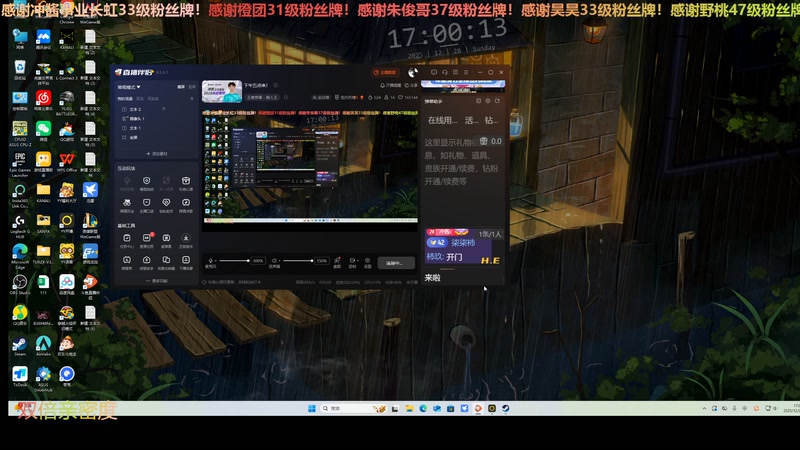The height and width of the screenshot is (450, 800).
Task: Click the live status button in control bar
Action: 396,263
